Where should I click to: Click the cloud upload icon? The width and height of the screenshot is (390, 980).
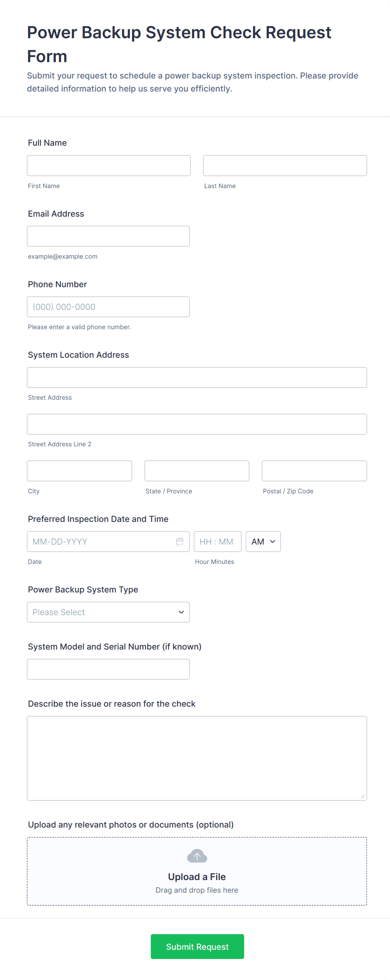[197, 856]
